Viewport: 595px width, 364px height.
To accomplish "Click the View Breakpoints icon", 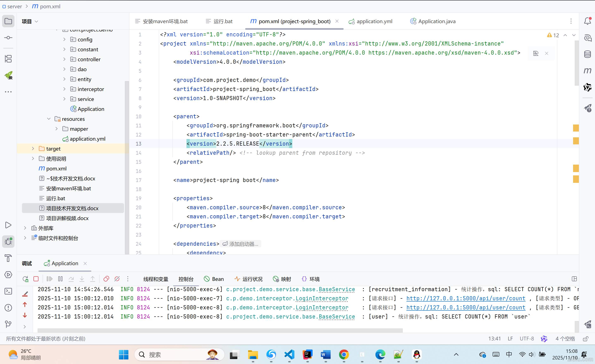I will [106, 279].
